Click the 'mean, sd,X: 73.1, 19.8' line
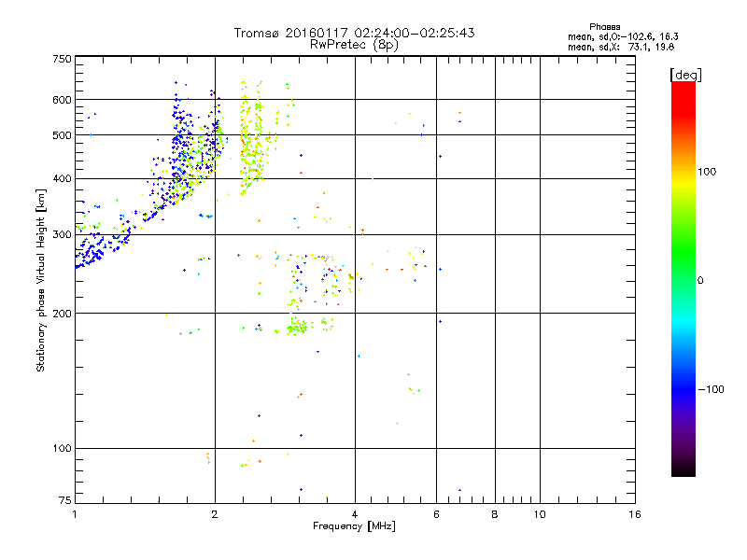 621,47
